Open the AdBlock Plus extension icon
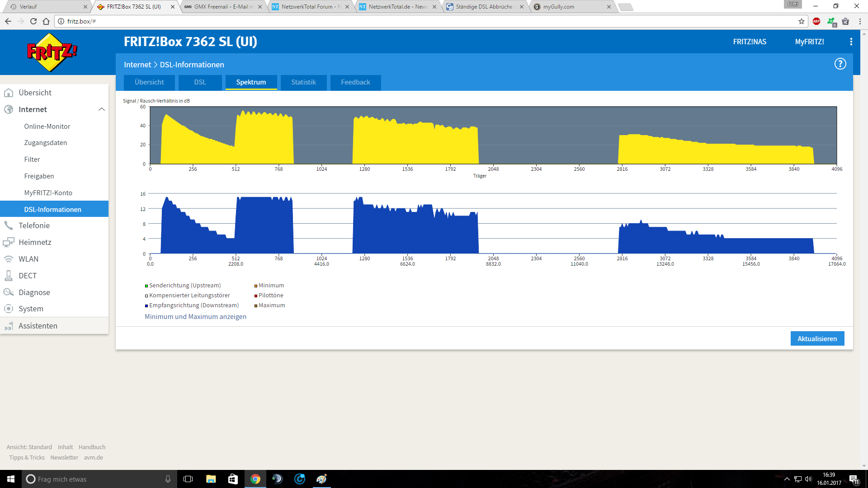 point(816,21)
